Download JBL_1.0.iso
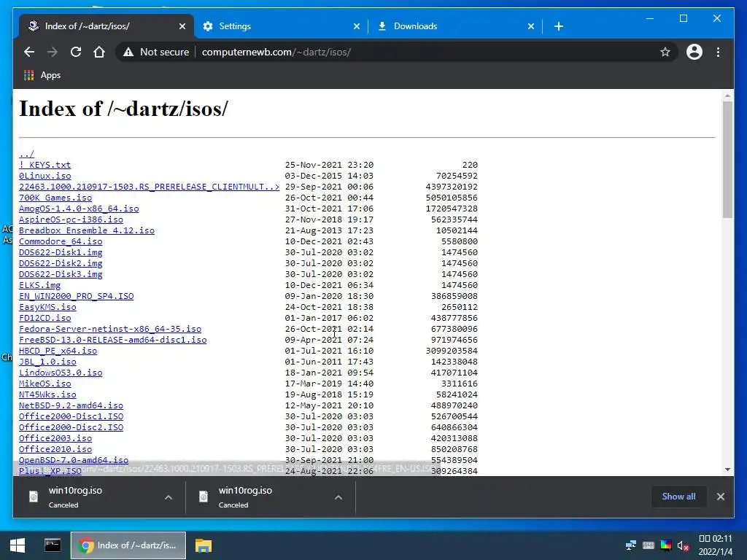 click(x=47, y=362)
